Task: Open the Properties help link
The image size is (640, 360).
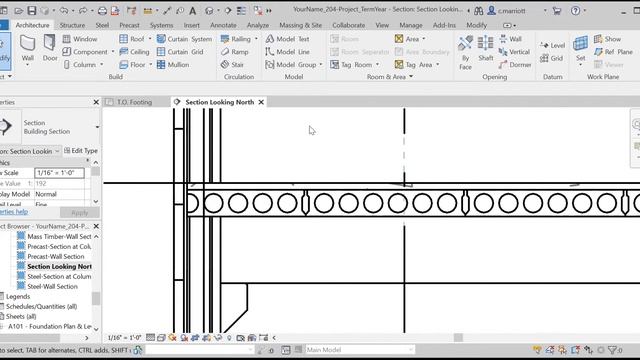Action: point(14,212)
